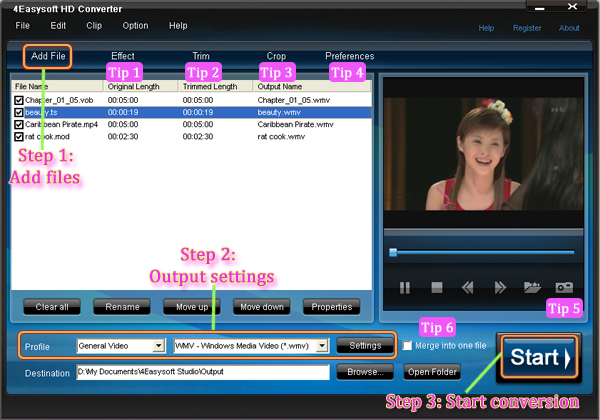
Task: Click the Rename button
Action: click(122, 307)
